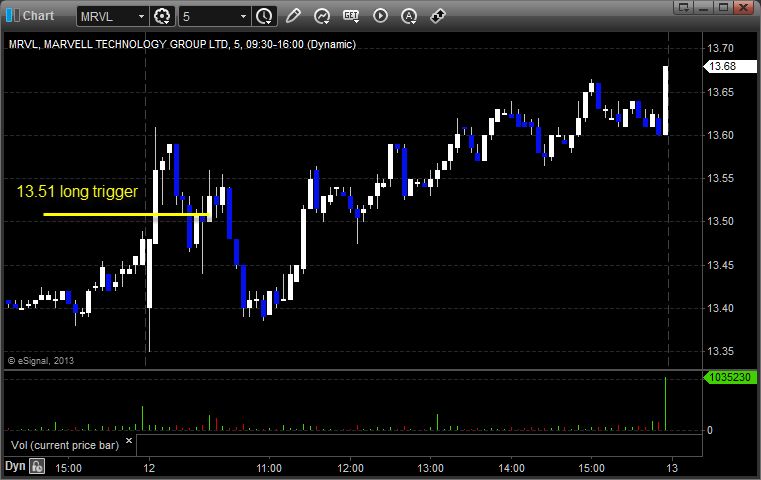Click the green 1035230 volume marker
Screen dimensions: 761x480
point(729,377)
